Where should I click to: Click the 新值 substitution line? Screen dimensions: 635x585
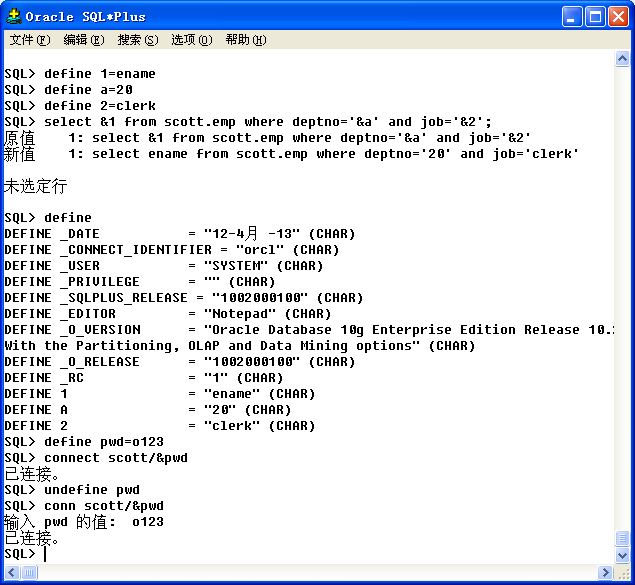(292, 154)
